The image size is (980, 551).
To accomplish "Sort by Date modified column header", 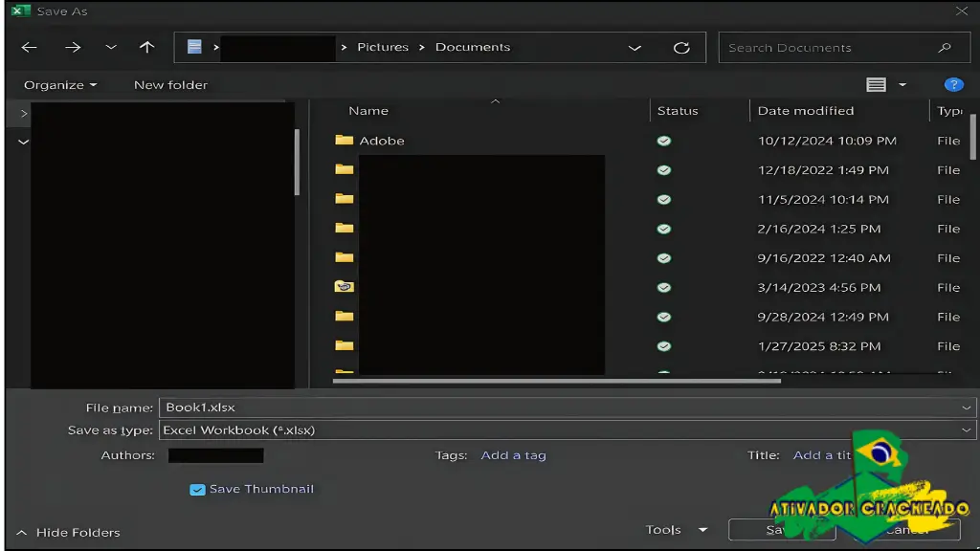I will click(x=806, y=111).
